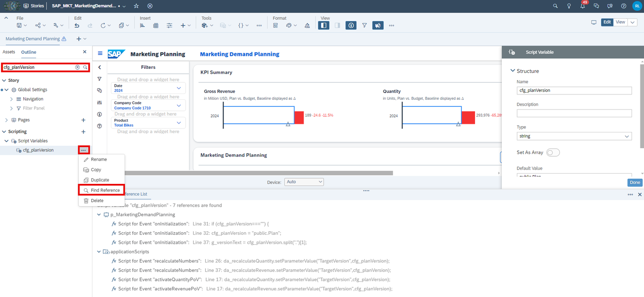The height and width of the screenshot is (297, 644).
Task: Collapse the applicationScripts reference group
Action: click(x=99, y=252)
